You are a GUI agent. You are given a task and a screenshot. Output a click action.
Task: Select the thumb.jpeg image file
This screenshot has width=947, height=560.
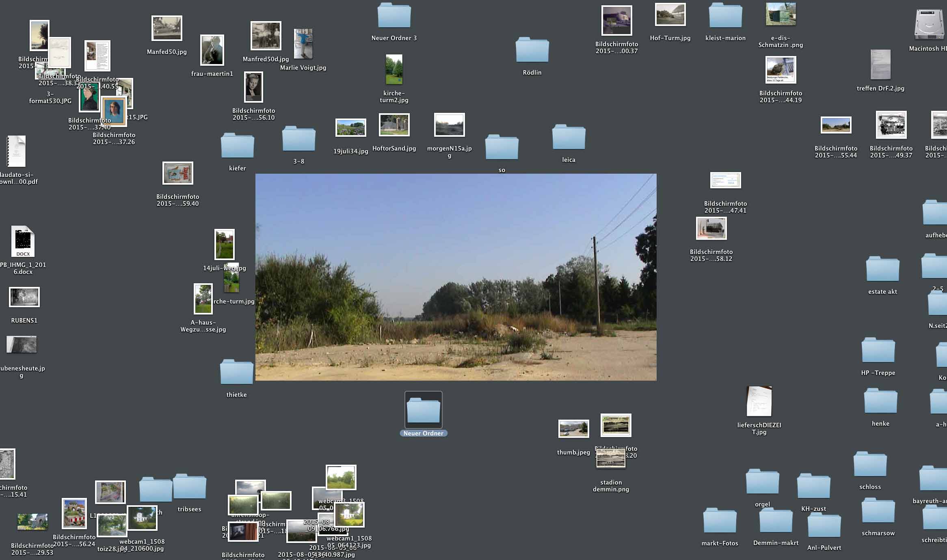click(x=573, y=429)
